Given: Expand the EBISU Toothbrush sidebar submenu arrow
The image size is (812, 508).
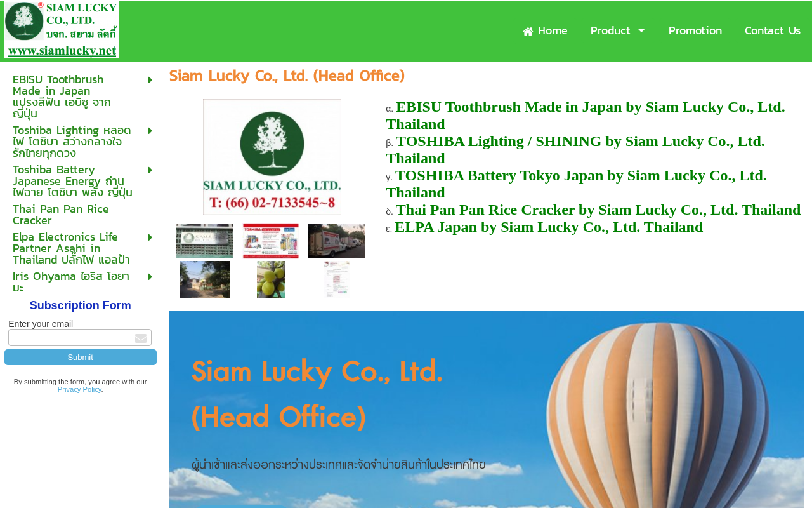Looking at the screenshot, I should (x=150, y=80).
